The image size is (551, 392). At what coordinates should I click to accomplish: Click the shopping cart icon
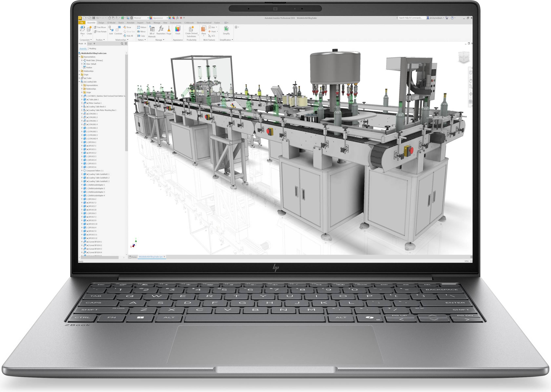coord(447,18)
